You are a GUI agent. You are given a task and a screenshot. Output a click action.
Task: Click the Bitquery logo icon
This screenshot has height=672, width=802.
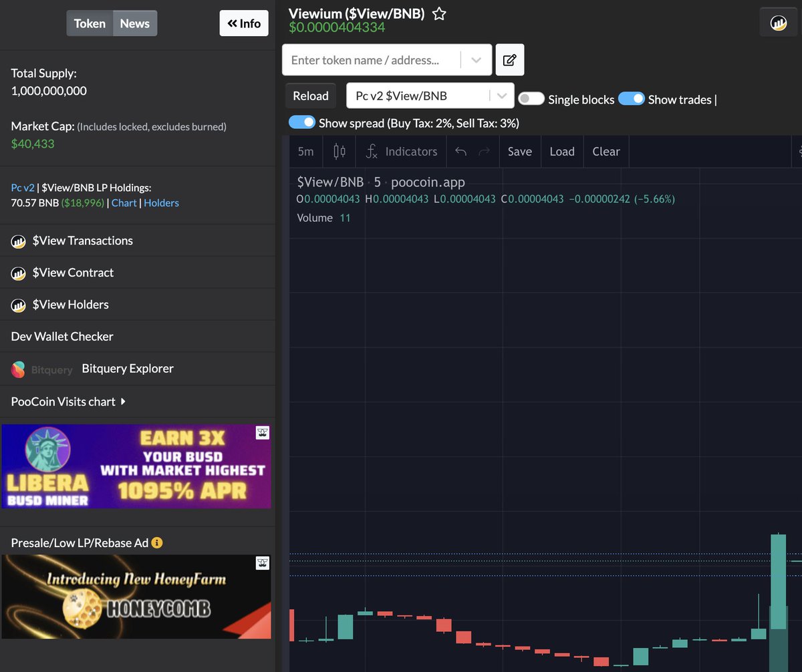(x=18, y=369)
